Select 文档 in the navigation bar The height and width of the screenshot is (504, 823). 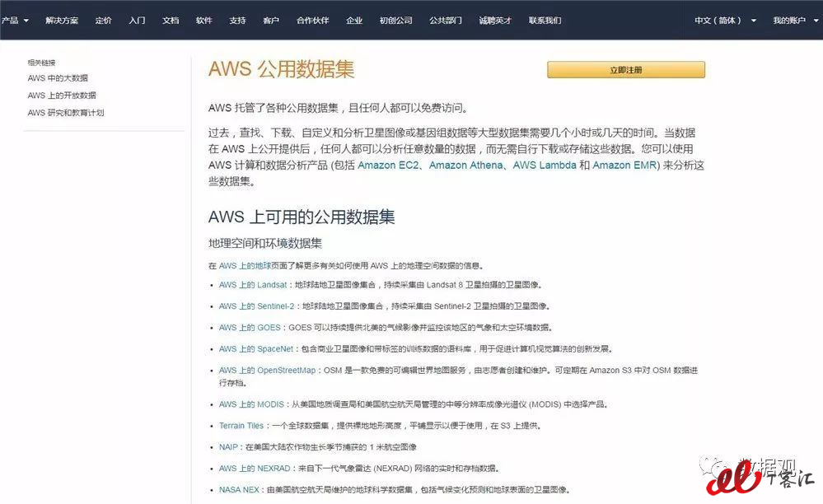pyautogui.click(x=171, y=21)
